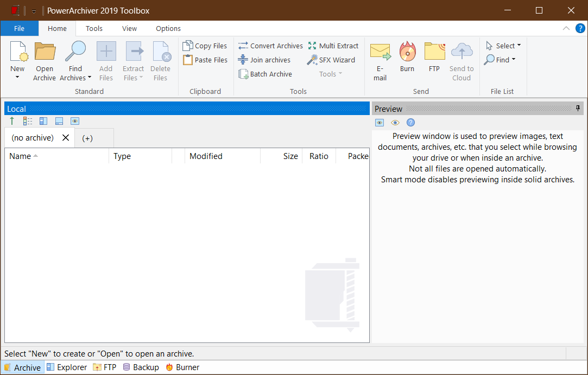Screen dimensions: 588x375
Task: Switch to the View ribbon tab
Action: pyautogui.click(x=129, y=29)
